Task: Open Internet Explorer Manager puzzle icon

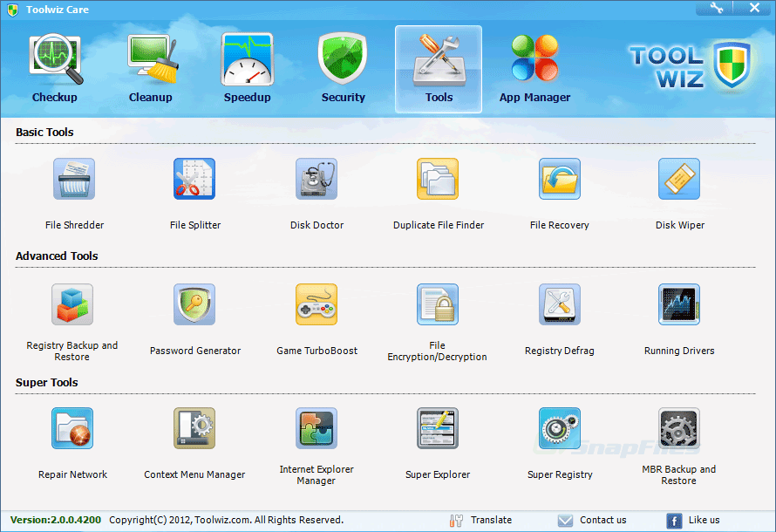Action: 317,428
